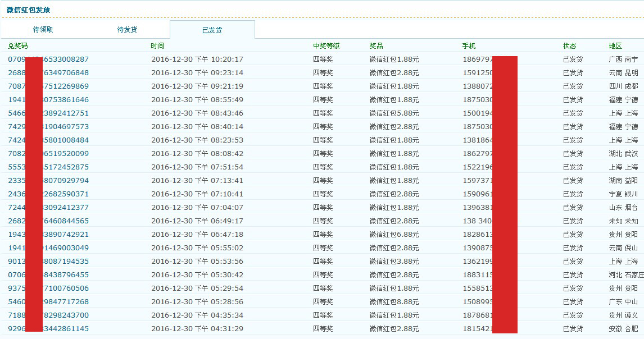Click the 手机 column header
The image size is (644, 339).
[469, 46]
